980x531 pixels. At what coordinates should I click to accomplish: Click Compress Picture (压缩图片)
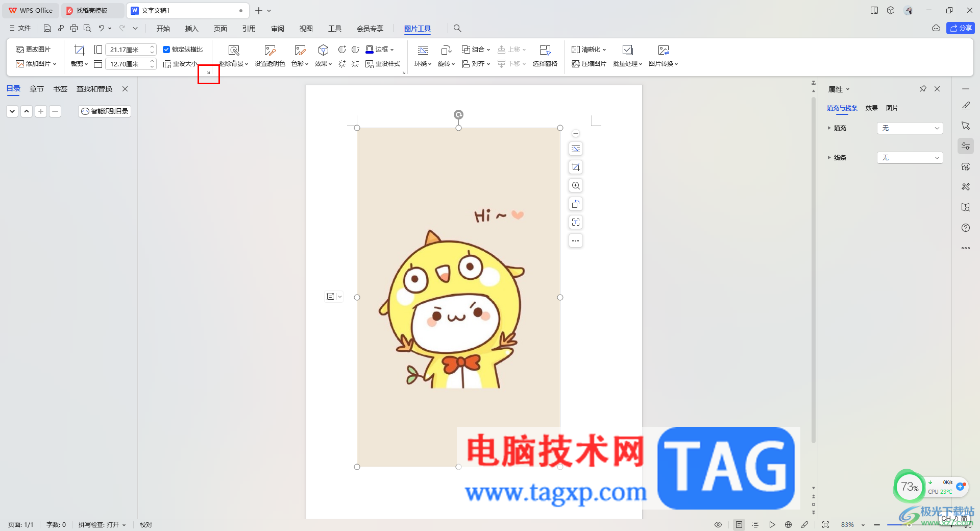tap(589, 64)
